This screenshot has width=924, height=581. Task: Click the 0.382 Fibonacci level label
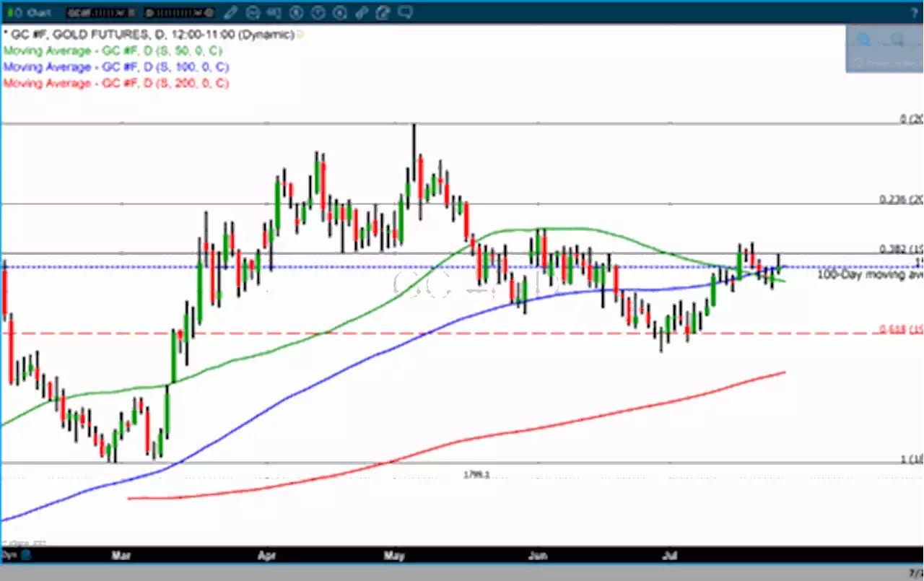pyautogui.click(x=901, y=249)
